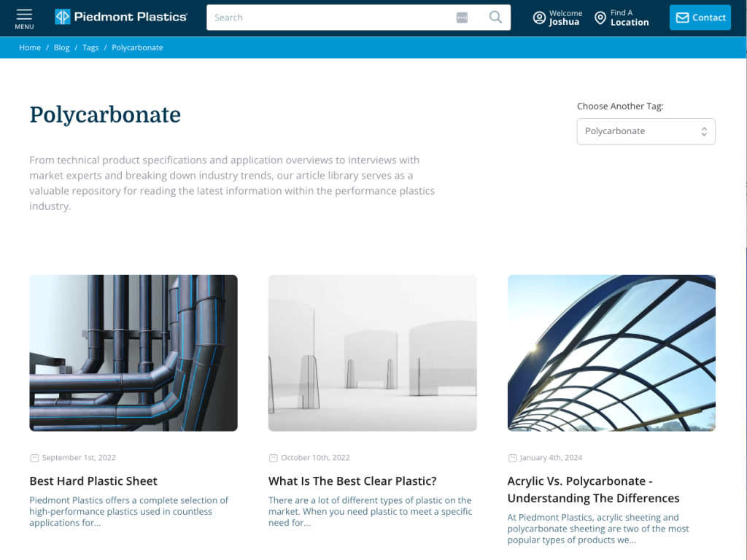The image size is (747, 560).
Task: Click the Find A Location pin icon
Action: pyautogui.click(x=600, y=17)
